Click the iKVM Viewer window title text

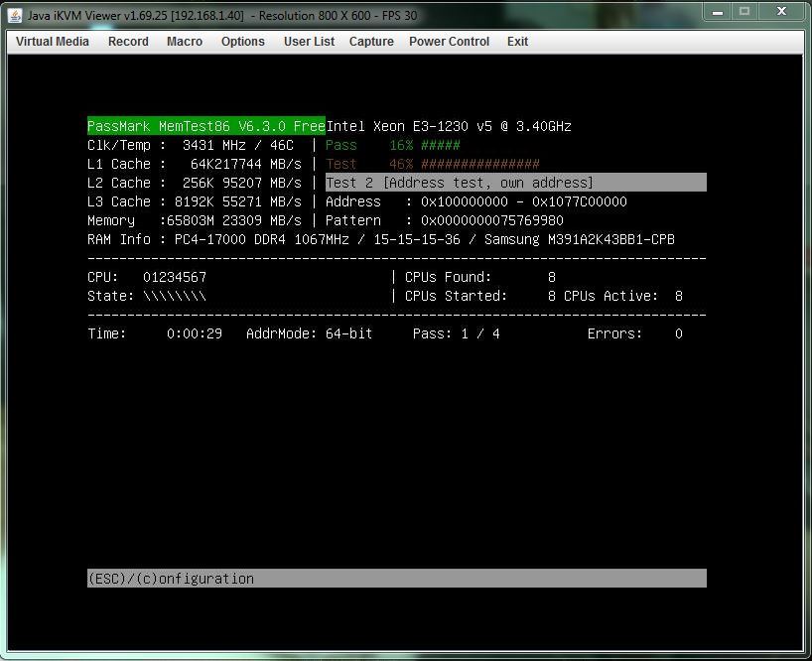click(x=222, y=16)
